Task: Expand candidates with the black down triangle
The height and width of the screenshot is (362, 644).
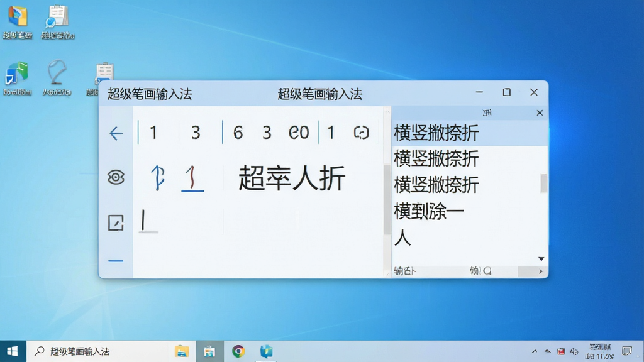Action: pyautogui.click(x=541, y=259)
